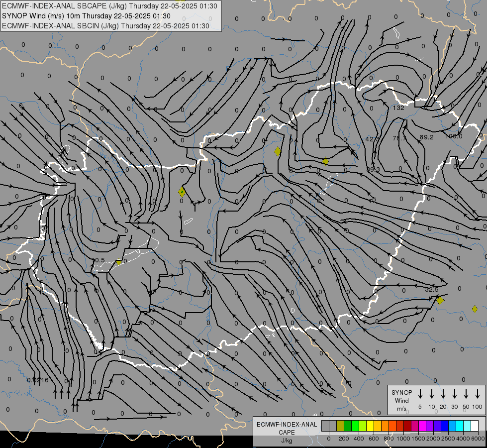
Task: Select the yellow diamond beside the 0.5 value
Action: click(119, 262)
